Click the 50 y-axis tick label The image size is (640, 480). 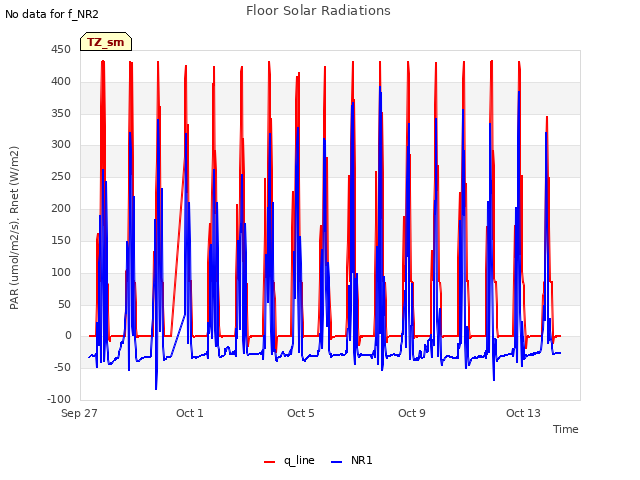[64, 304]
